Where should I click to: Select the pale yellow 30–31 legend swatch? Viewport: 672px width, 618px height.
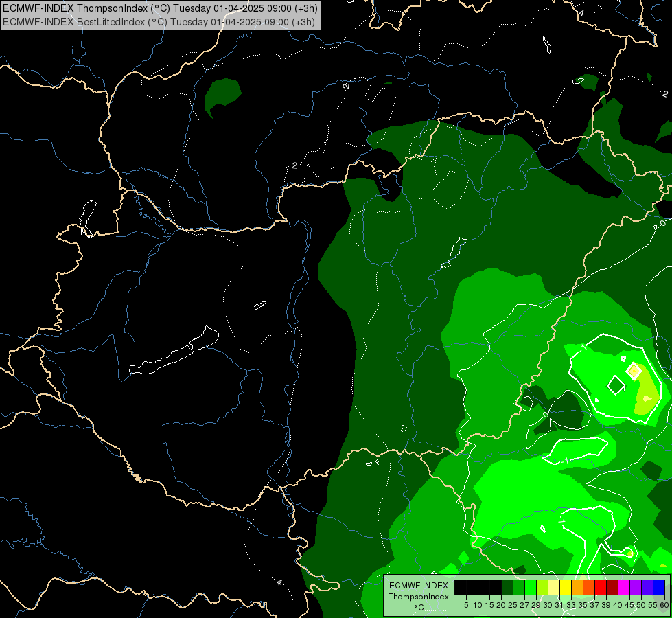point(554,587)
